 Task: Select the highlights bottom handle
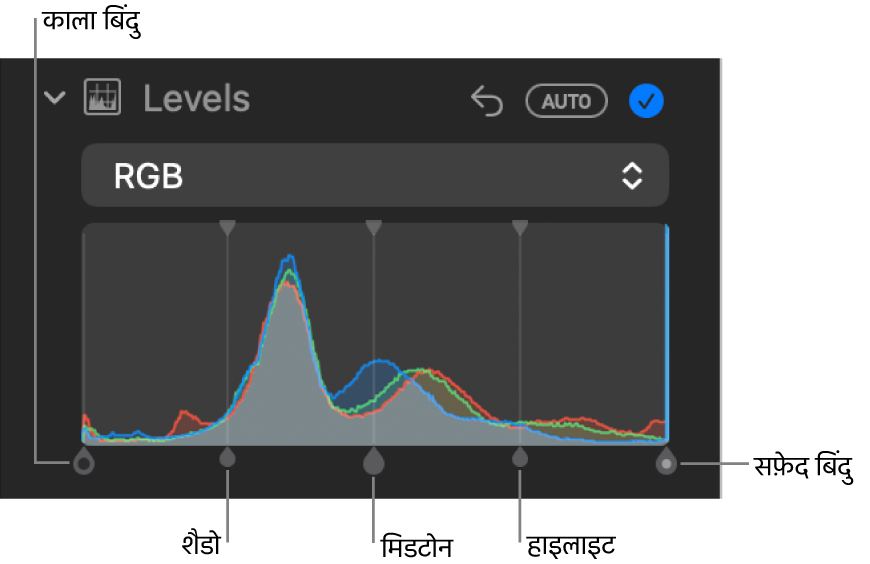coord(519,458)
